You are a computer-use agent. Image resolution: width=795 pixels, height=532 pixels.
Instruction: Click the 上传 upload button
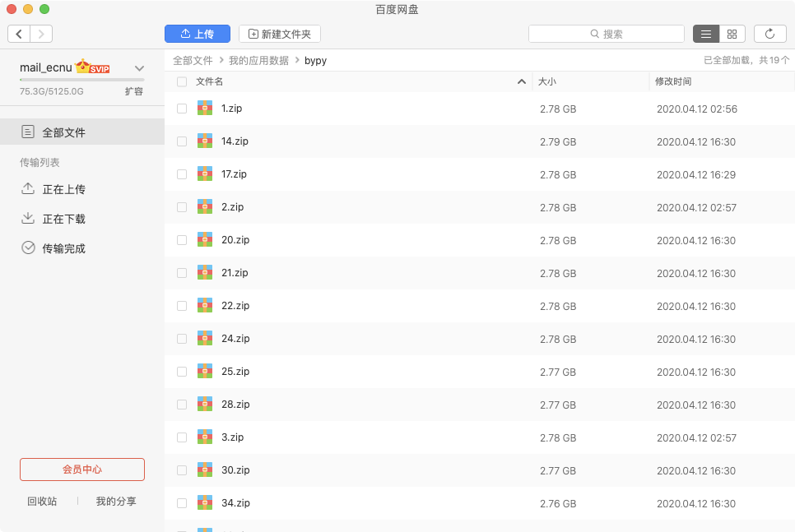point(198,34)
